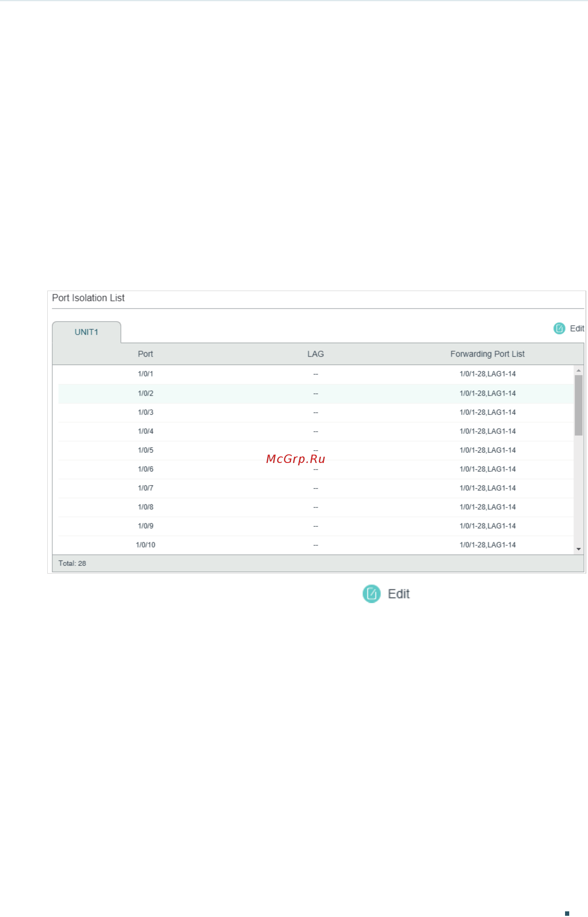This screenshot has width=588, height=917.
Task: Select port 1/0/5 row
Action: point(316,450)
